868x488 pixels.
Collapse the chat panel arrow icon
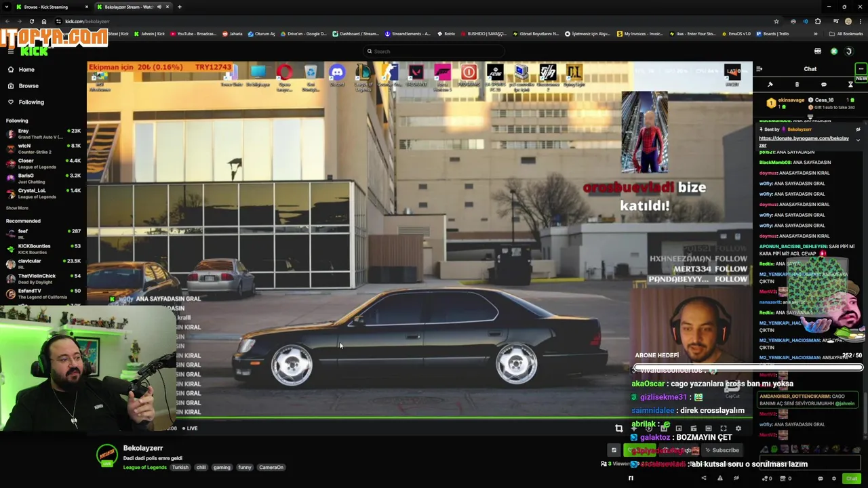(x=759, y=69)
